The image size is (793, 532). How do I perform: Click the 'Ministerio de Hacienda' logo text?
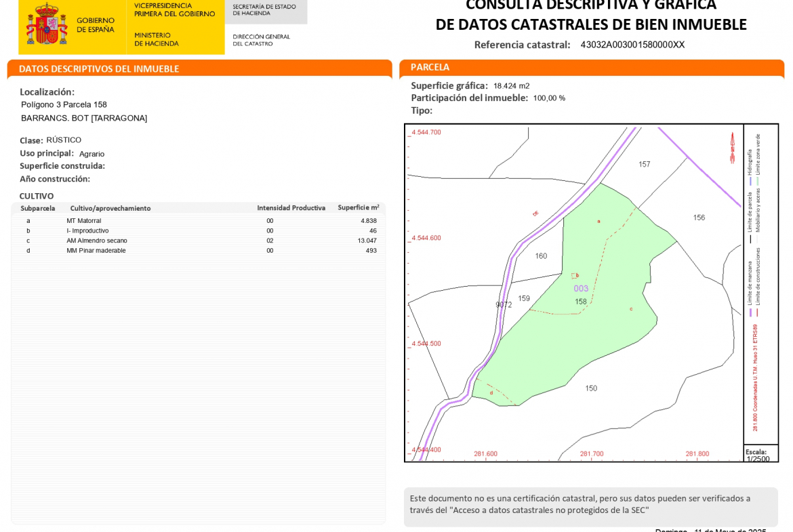point(156,39)
